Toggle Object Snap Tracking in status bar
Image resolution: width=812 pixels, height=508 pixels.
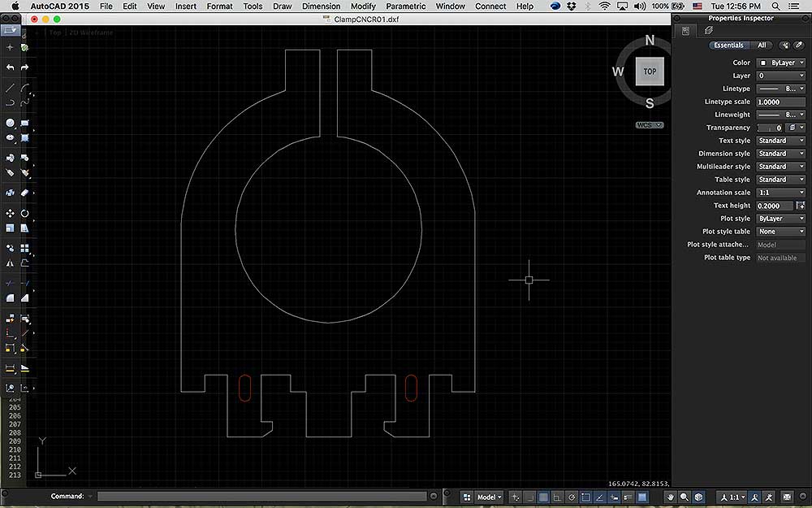pyautogui.click(x=600, y=497)
